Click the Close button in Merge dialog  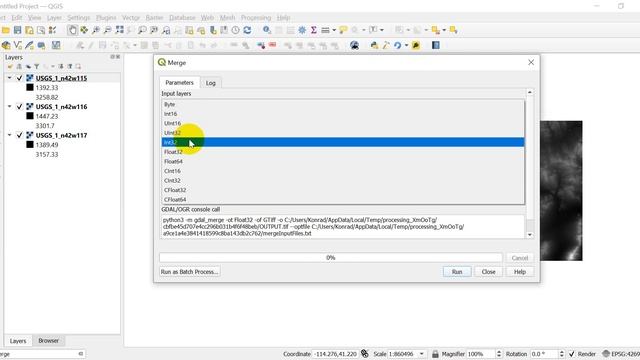(488, 272)
